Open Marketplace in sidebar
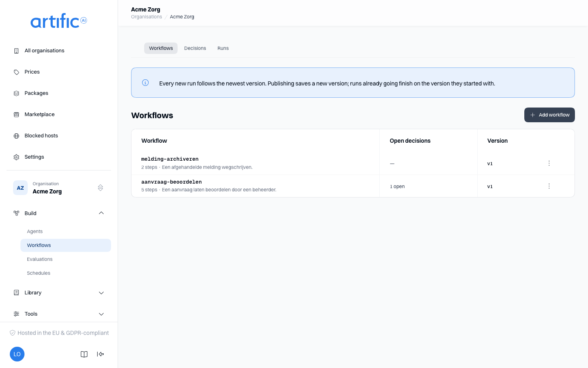588x368 pixels. pyautogui.click(x=59, y=114)
